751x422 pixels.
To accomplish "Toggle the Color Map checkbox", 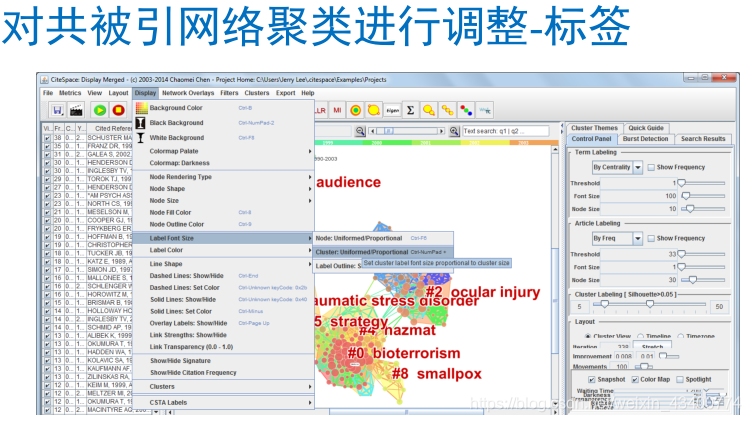I will pos(635,379).
